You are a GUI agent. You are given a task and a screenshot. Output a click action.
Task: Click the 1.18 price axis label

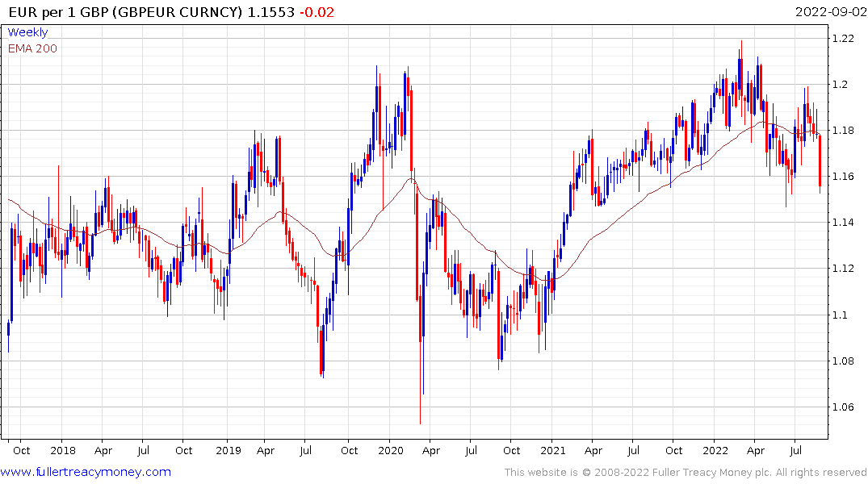pyautogui.click(x=843, y=131)
